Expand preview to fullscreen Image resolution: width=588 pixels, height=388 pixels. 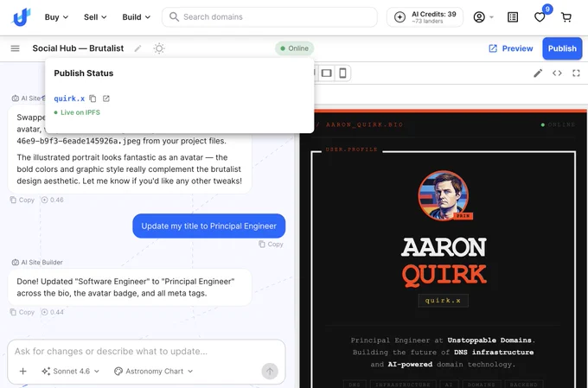576,73
